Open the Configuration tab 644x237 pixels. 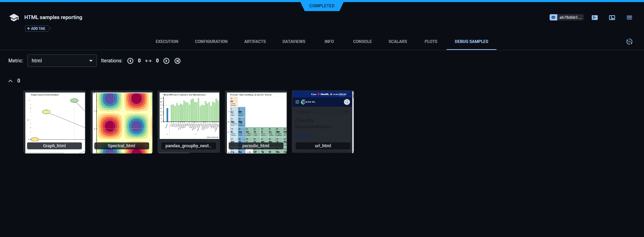click(x=211, y=42)
